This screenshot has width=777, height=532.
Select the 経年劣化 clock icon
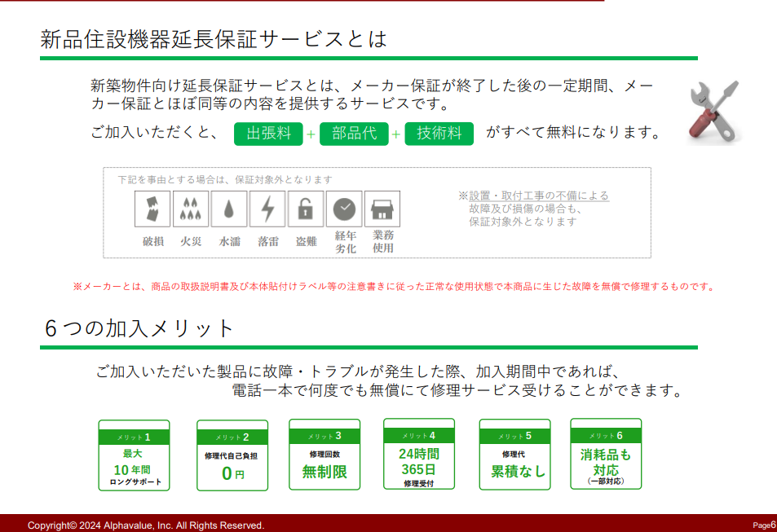click(344, 209)
